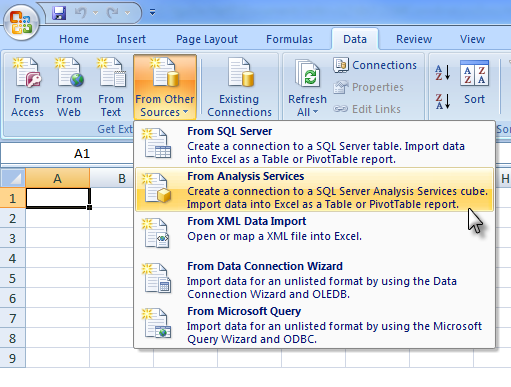Click the Select All corner button
511x387 pixels.
tap(13, 179)
